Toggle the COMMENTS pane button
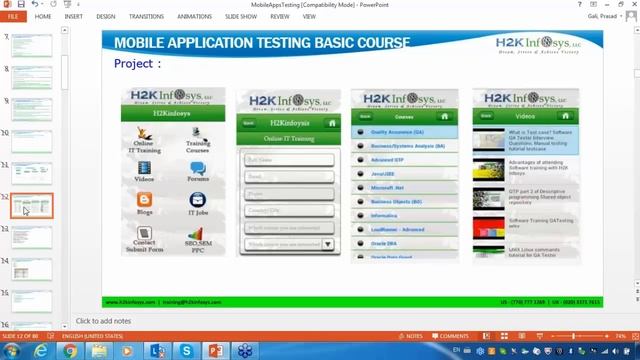Image resolution: width=640 pixels, height=360 pixels. (450, 336)
